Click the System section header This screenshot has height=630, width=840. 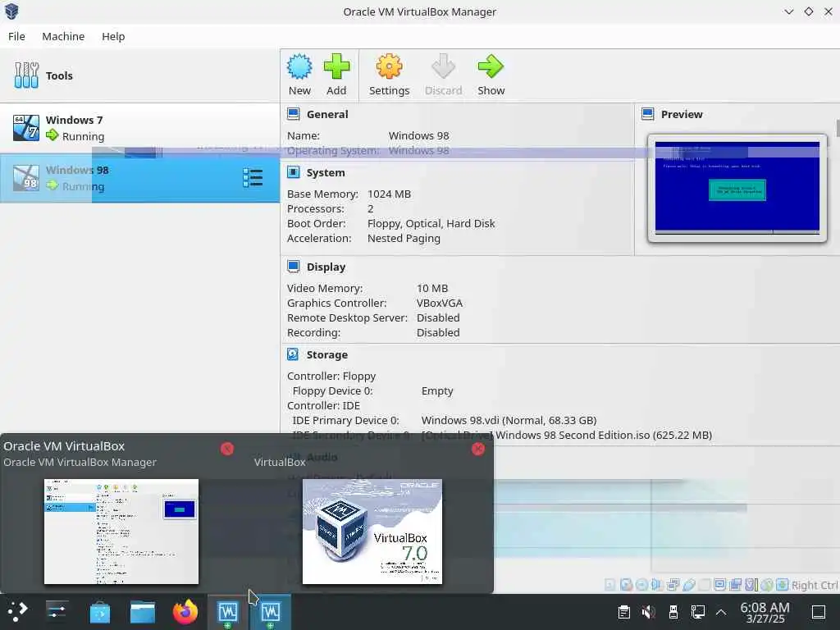point(325,172)
